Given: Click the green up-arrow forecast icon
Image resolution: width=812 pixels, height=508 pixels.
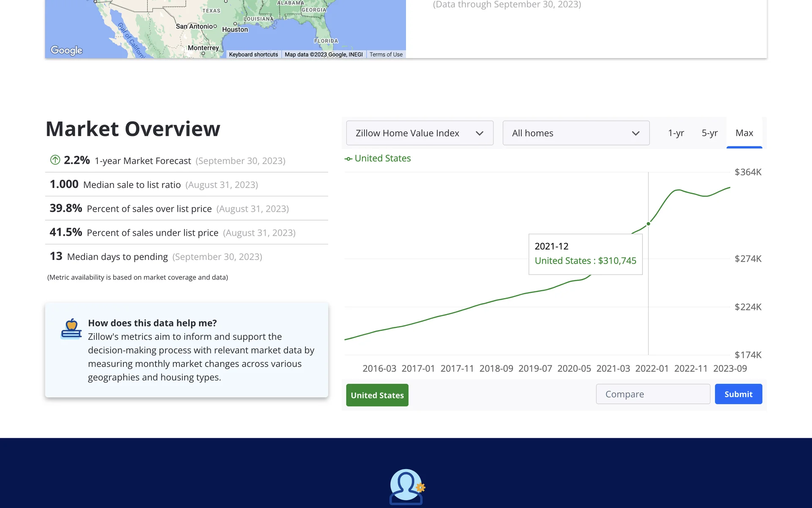Looking at the screenshot, I should (55, 160).
